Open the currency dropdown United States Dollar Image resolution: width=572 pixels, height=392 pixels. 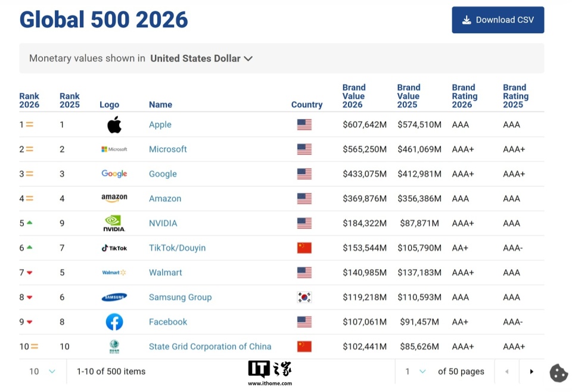tap(201, 58)
